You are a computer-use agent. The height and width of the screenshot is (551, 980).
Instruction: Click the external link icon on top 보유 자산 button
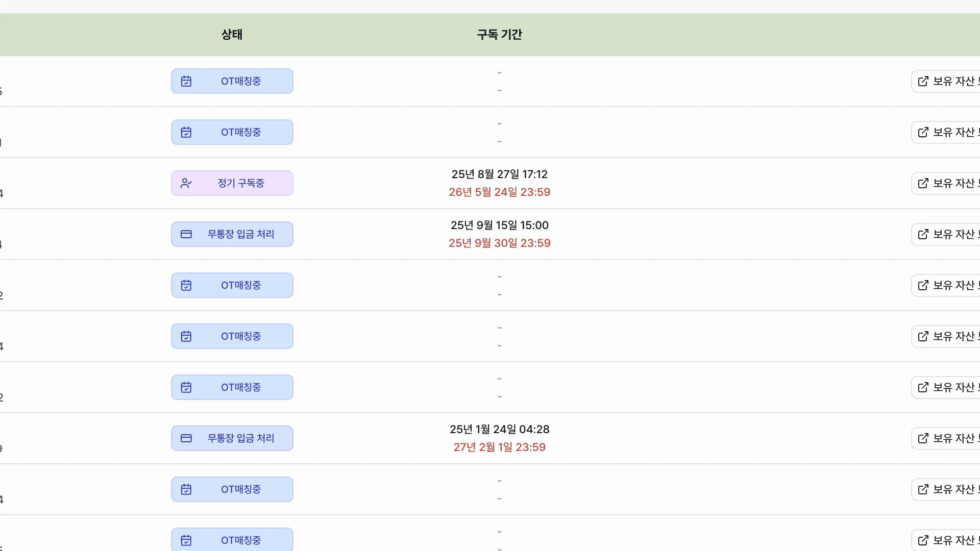click(923, 81)
